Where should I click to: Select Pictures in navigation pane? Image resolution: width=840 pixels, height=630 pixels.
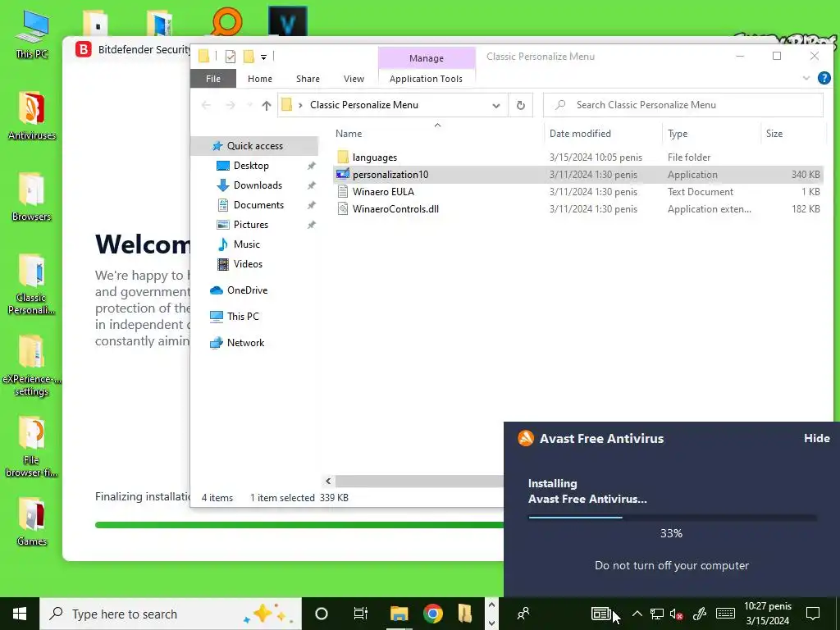point(250,225)
